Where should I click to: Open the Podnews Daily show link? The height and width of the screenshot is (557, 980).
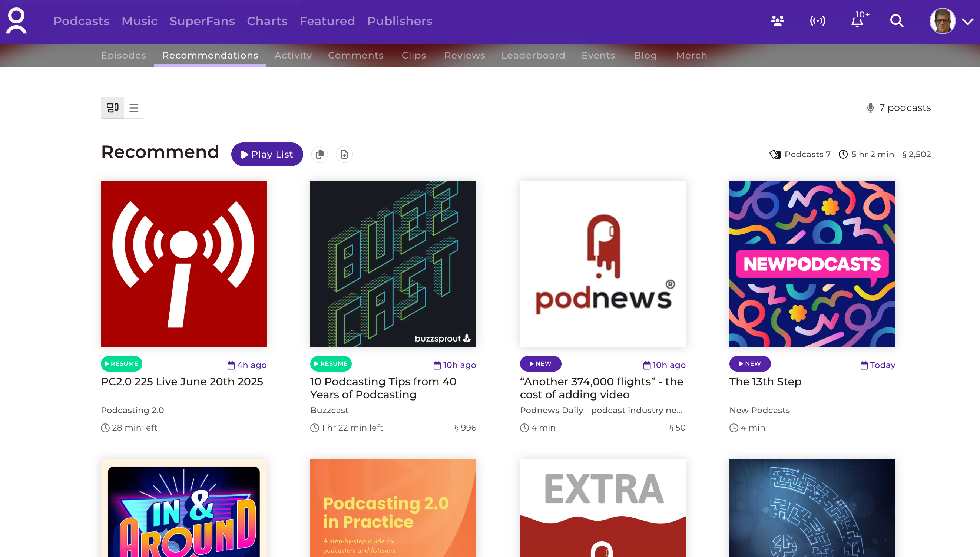[601, 411]
